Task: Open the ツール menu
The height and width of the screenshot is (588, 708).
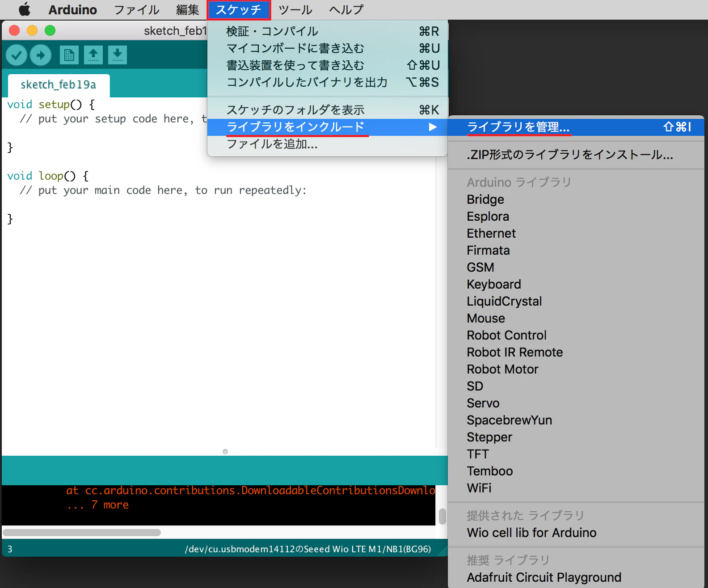Action: coord(295,9)
